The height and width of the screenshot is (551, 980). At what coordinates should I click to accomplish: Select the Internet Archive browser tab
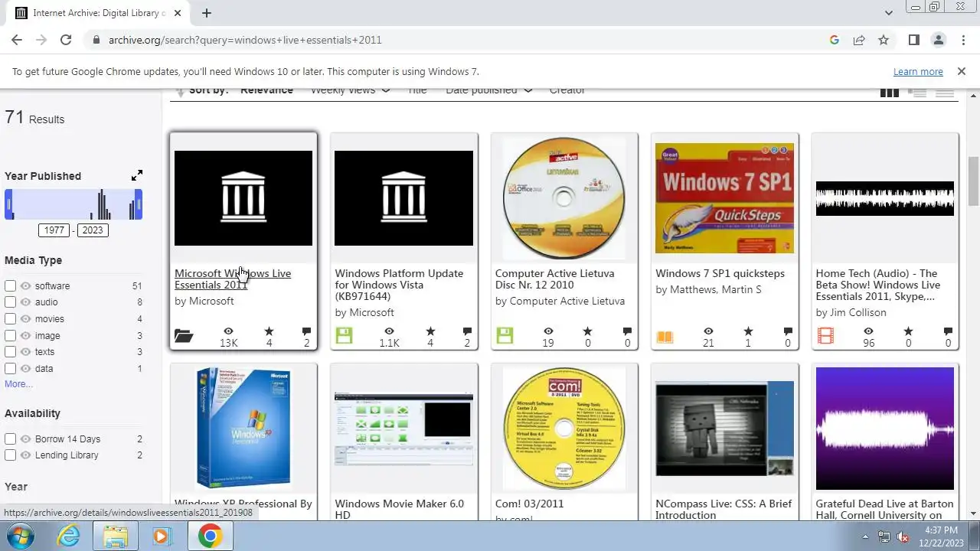point(98,13)
